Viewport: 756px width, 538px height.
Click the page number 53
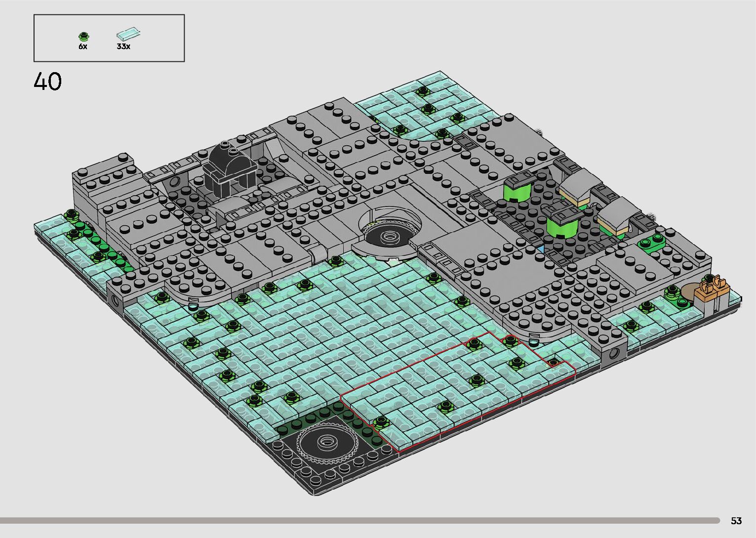(x=736, y=521)
